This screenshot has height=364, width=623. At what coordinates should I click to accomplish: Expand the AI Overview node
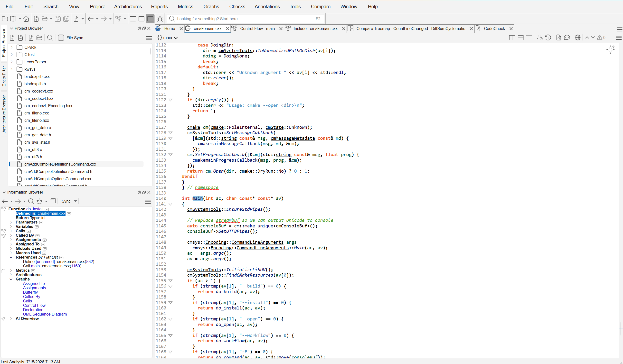point(11,319)
